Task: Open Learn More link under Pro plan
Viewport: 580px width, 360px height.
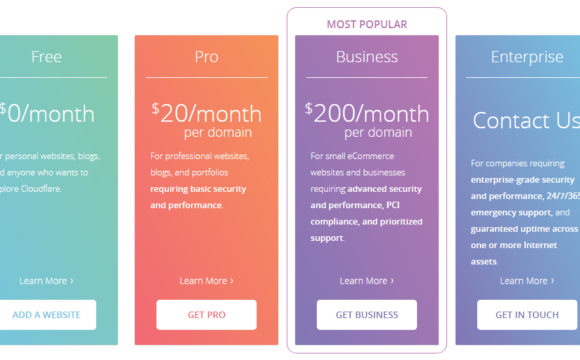Action: 206,281
